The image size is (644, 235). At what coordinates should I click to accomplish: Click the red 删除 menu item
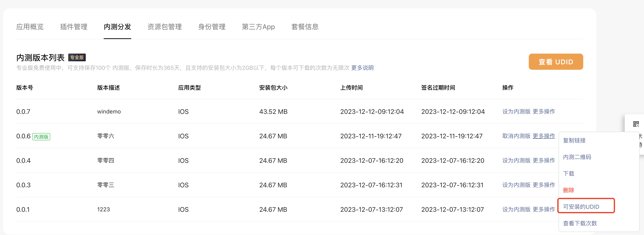tap(568, 190)
